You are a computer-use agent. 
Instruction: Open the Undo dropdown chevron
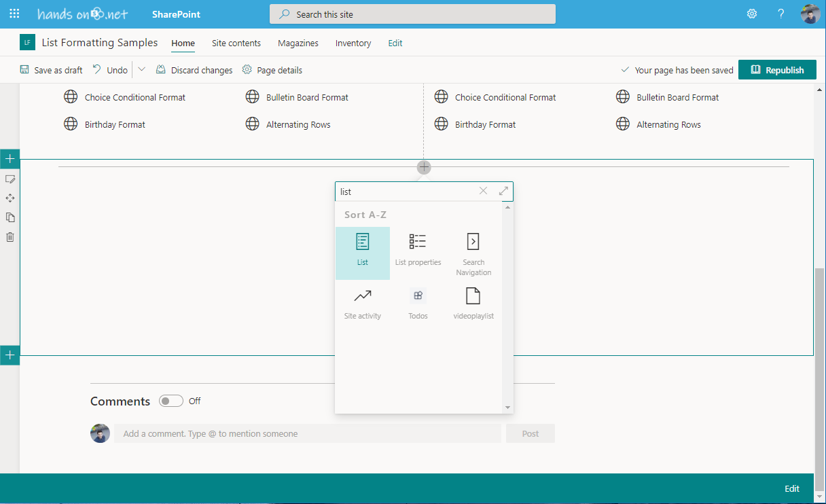click(x=141, y=69)
